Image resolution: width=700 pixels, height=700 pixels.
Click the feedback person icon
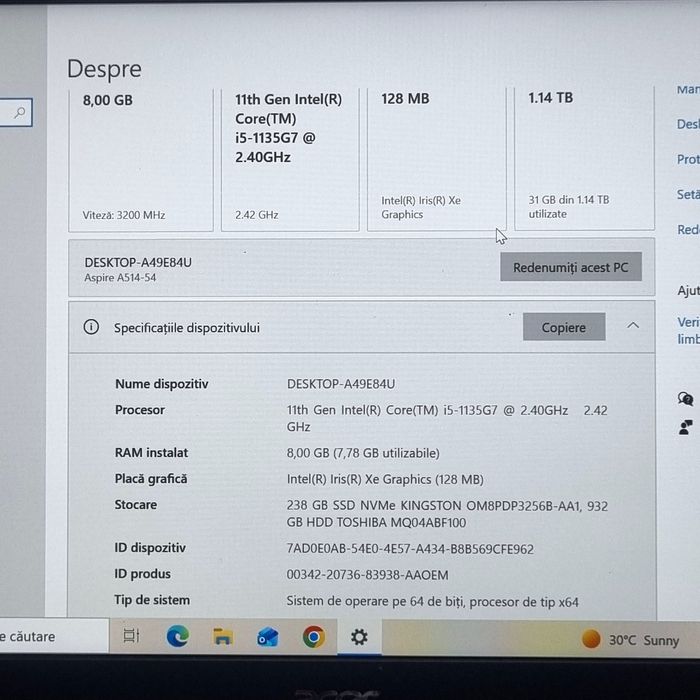[x=685, y=427]
